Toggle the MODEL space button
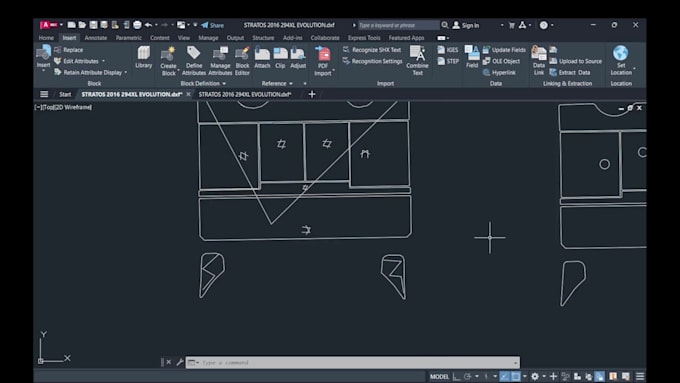The image size is (680, 383). 439,376
